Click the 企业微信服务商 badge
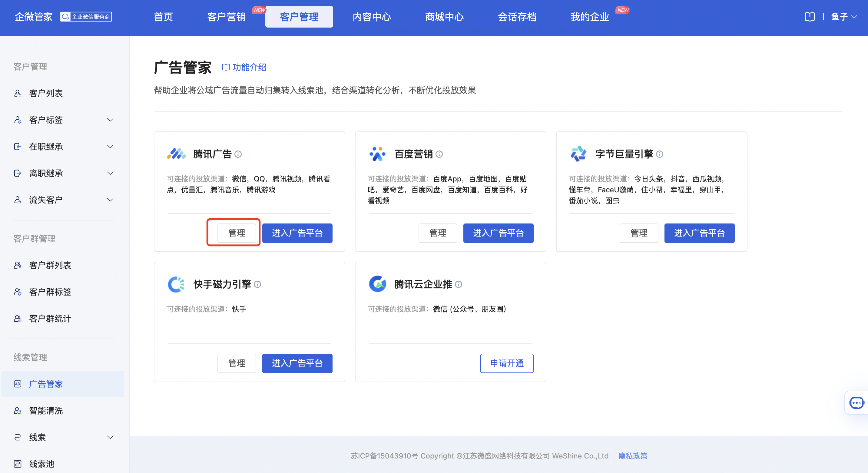The height and width of the screenshot is (473, 868). pos(86,17)
